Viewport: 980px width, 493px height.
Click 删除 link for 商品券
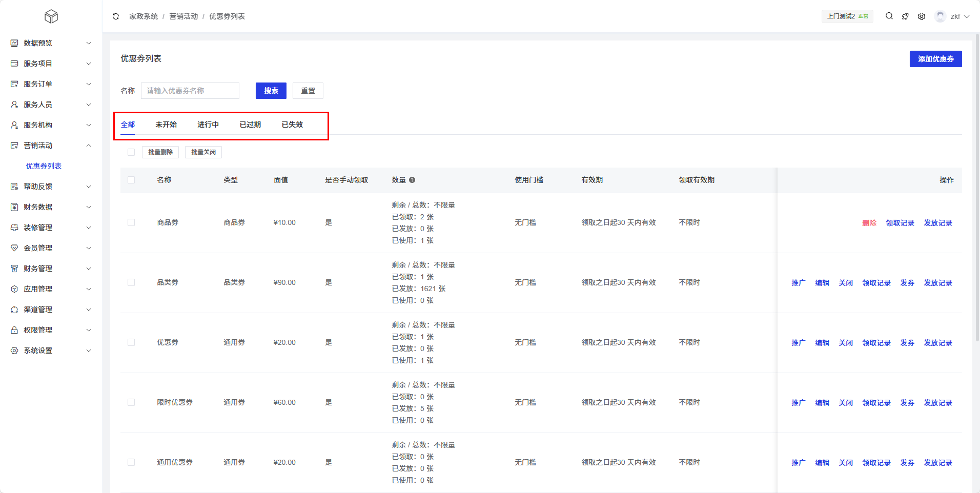pos(869,223)
